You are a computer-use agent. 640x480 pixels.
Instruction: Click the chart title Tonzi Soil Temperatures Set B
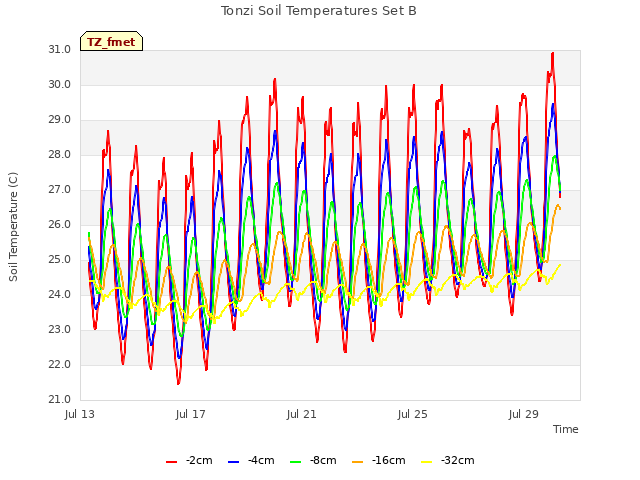[319, 11]
